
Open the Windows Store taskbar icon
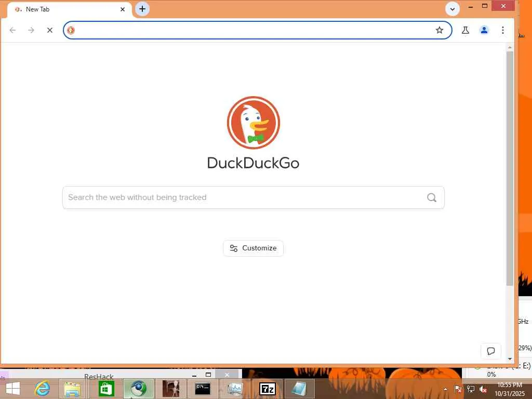tap(106, 389)
